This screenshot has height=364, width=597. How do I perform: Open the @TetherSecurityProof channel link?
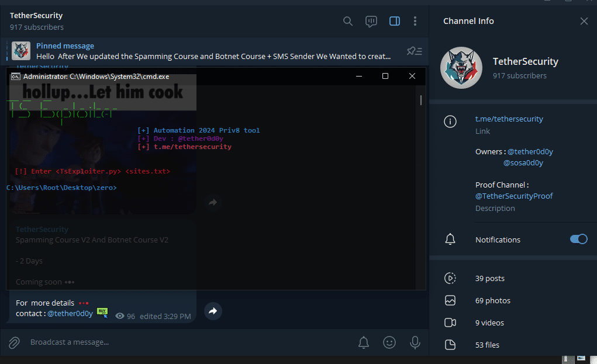coord(514,196)
